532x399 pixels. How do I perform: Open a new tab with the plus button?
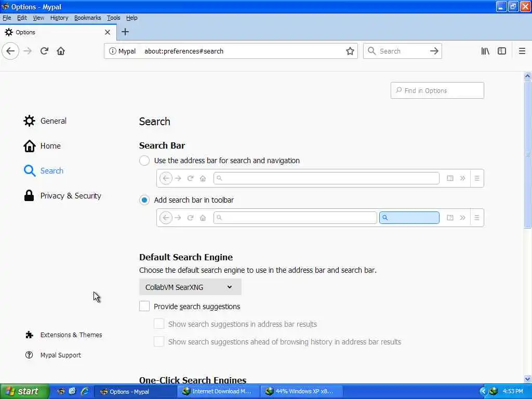pyautogui.click(x=125, y=32)
